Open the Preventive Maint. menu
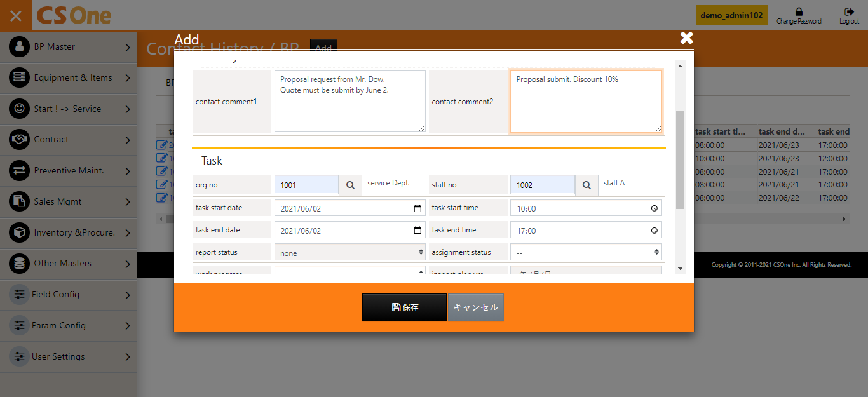Screen dimensions: 868x397 coord(68,170)
